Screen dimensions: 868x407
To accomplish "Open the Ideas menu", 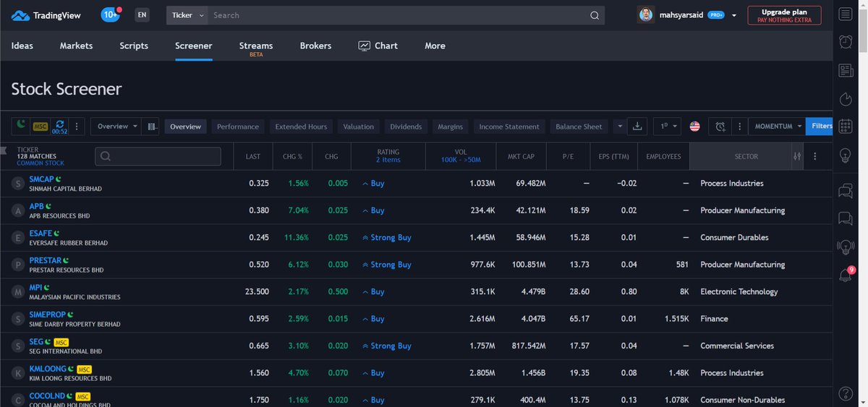I will (x=22, y=46).
